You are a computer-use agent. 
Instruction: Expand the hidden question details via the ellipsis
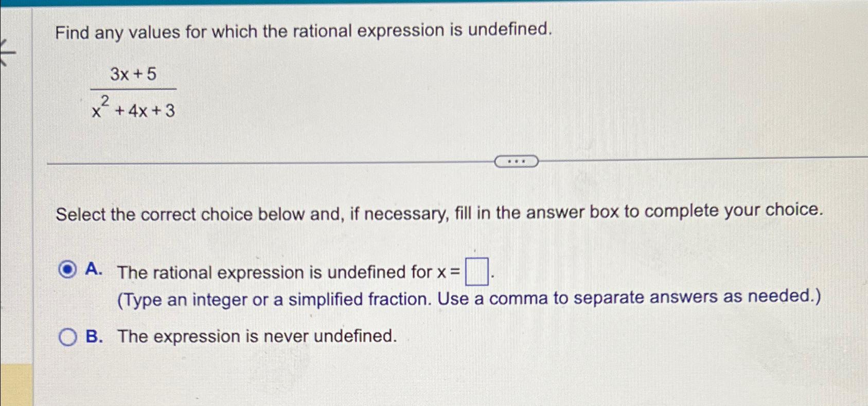(x=517, y=161)
